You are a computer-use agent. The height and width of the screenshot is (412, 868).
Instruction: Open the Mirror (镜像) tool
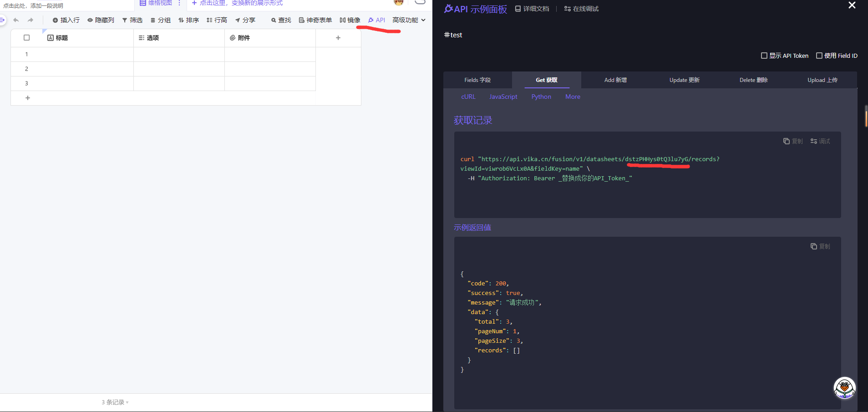350,20
